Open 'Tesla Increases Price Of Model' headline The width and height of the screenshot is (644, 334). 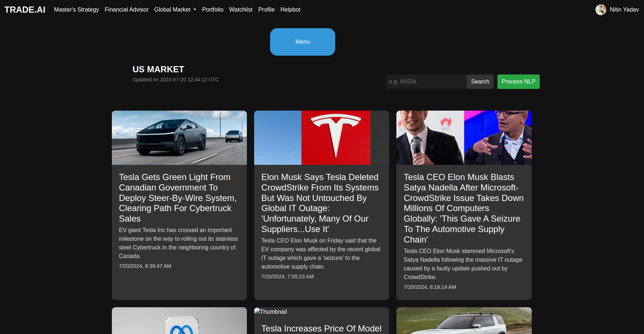coord(321,329)
